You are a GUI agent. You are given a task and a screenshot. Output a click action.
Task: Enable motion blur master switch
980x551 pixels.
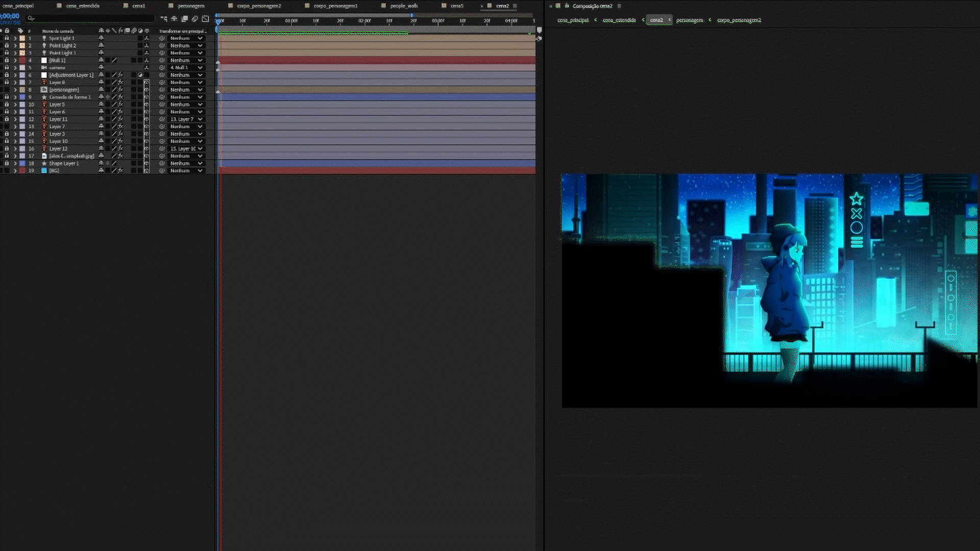194,19
